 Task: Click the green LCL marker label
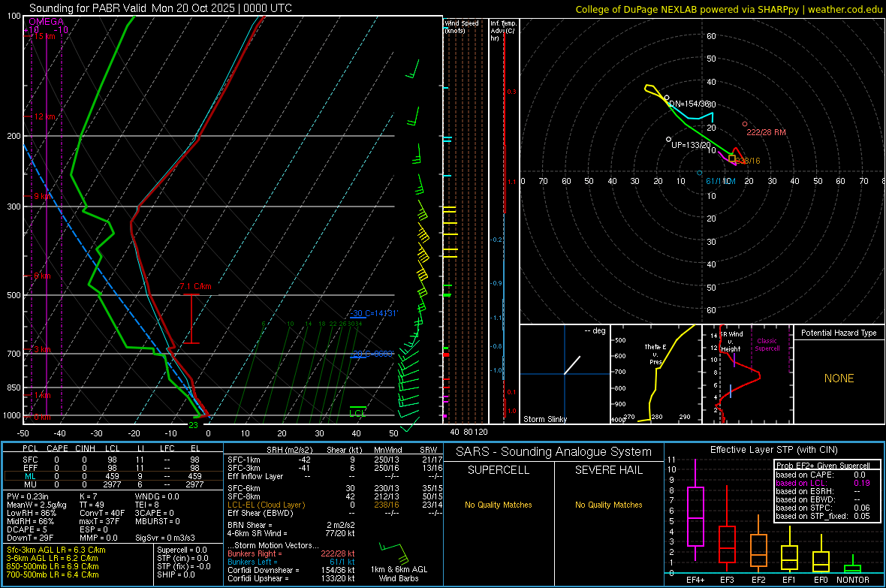click(x=357, y=413)
